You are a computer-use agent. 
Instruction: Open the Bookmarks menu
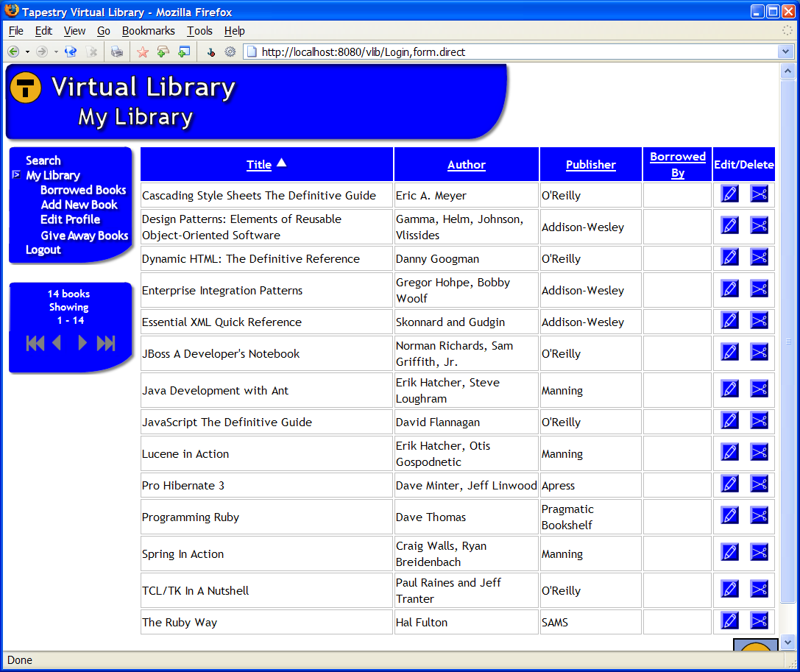(x=148, y=31)
